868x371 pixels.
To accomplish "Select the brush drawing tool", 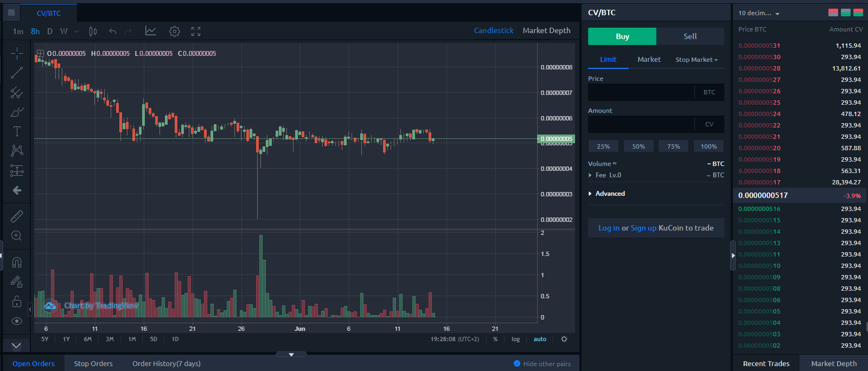I will pyautogui.click(x=17, y=112).
